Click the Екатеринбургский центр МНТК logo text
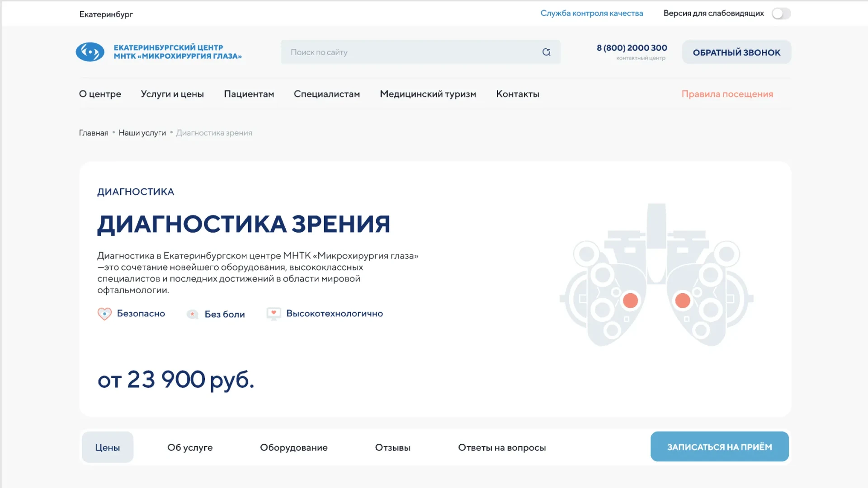Image resolution: width=868 pixels, height=488 pixels. (x=178, y=52)
